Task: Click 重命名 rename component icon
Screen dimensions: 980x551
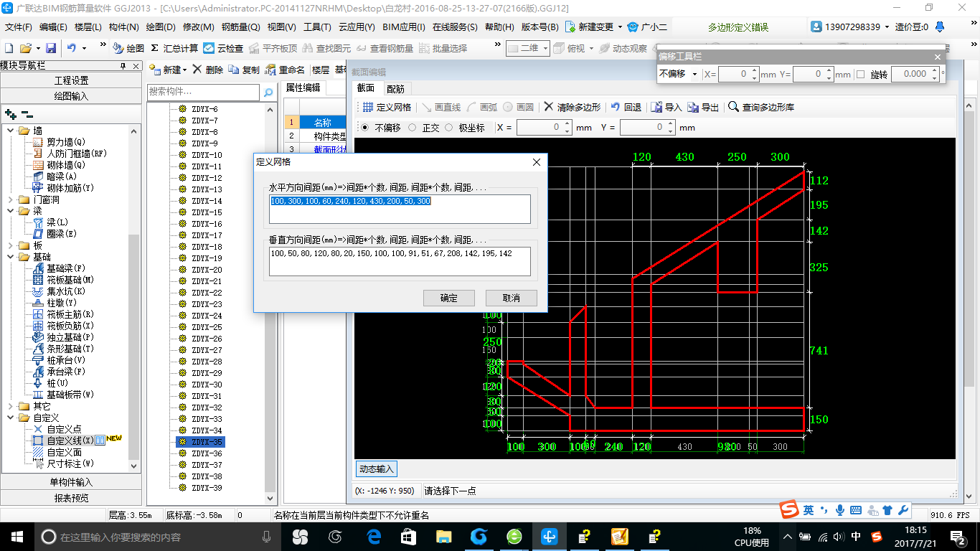Action: [285, 70]
